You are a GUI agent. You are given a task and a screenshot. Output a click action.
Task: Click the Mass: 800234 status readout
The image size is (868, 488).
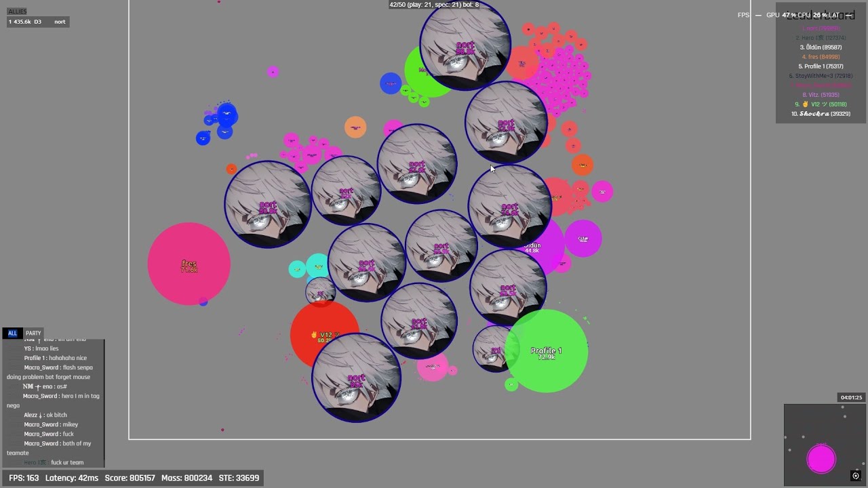click(186, 478)
